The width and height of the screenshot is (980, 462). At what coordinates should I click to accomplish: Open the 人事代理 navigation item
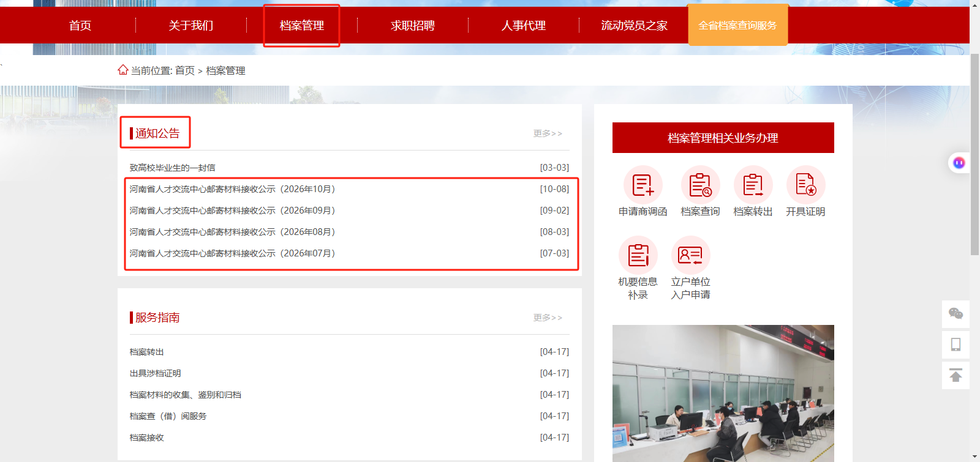tap(524, 26)
